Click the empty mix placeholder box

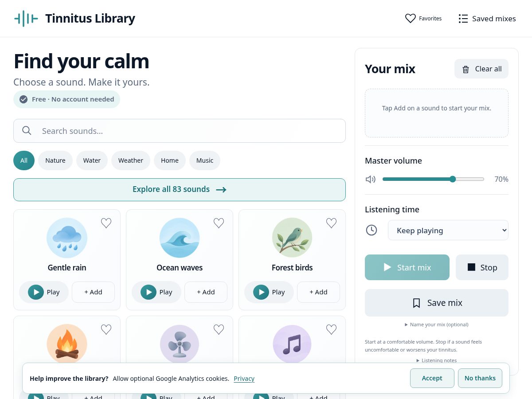click(x=437, y=113)
